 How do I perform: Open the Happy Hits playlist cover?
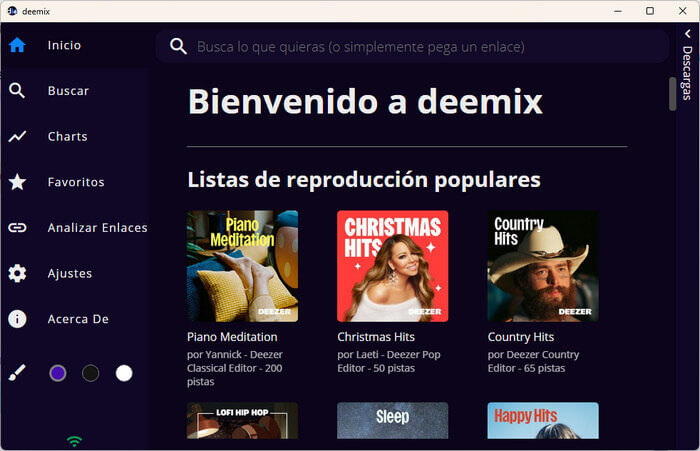click(543, 421)
